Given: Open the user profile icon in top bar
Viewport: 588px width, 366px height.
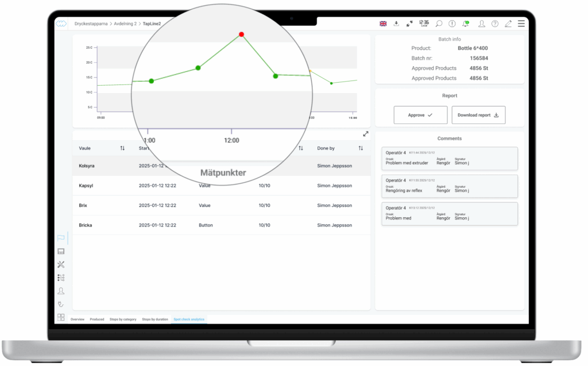Looking at the screenshot, I should [x=481, y=24].
